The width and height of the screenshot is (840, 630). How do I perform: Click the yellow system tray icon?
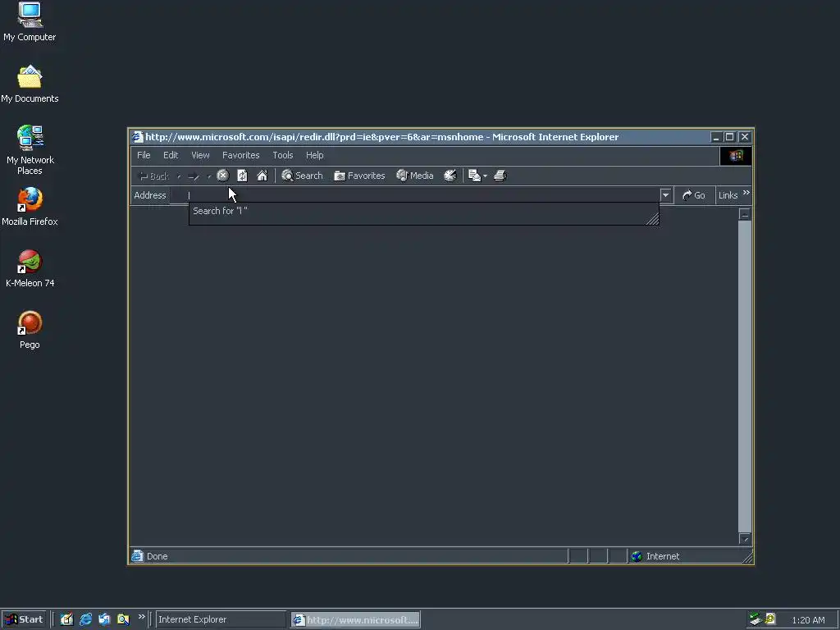[x=769, y=619]
